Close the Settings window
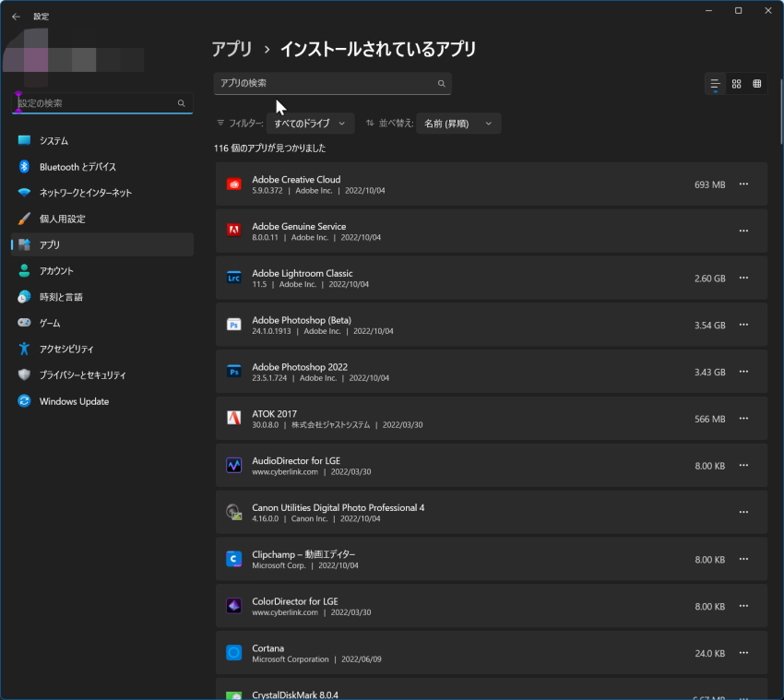Image resolution: width=784 pixels, height=700 pixels. pos(768,10)
